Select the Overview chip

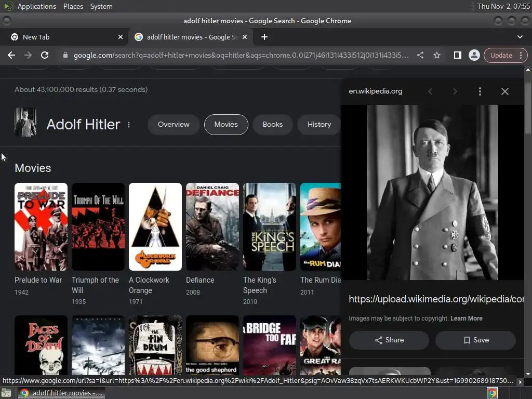tap(174, 125)
